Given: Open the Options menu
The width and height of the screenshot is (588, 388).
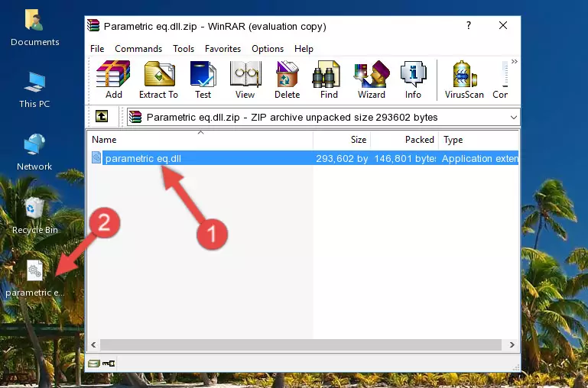Looking at the screenshot, I should coord(268,49).
